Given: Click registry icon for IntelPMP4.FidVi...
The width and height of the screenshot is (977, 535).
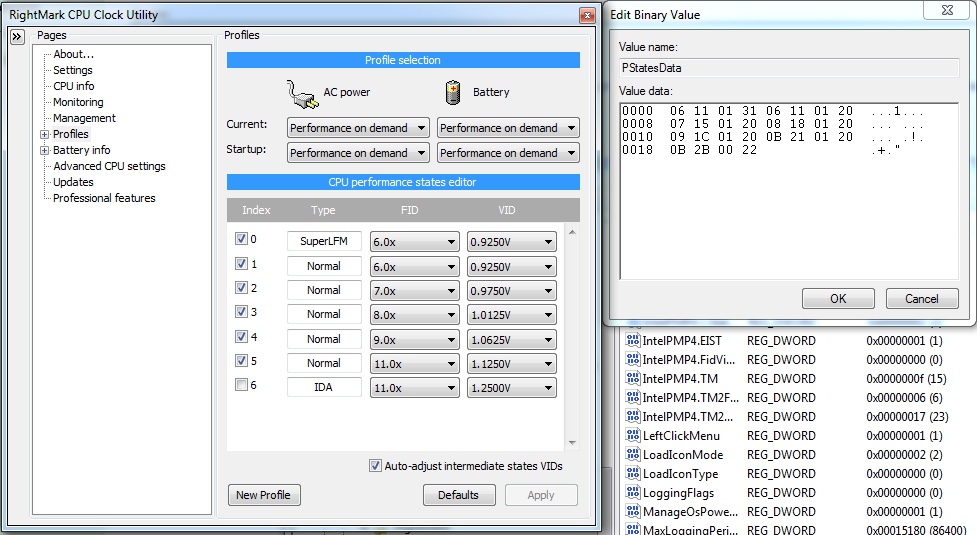Looking at the screenshot, I should click(632, 359).
